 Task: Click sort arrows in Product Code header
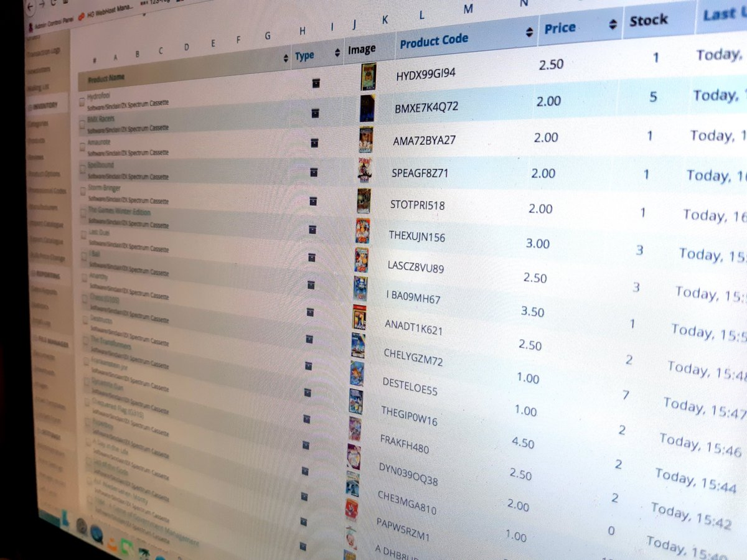point(530,32)
